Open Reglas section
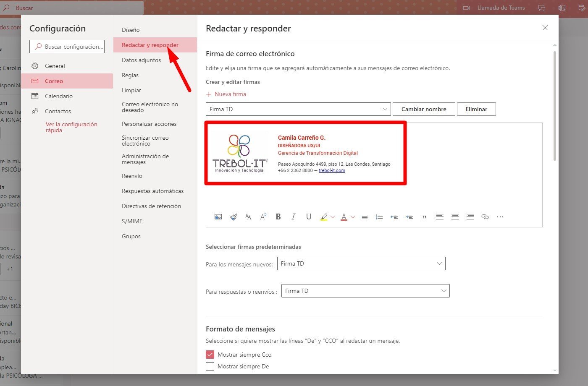The image size is (588, 386). [x=155, y=75]
